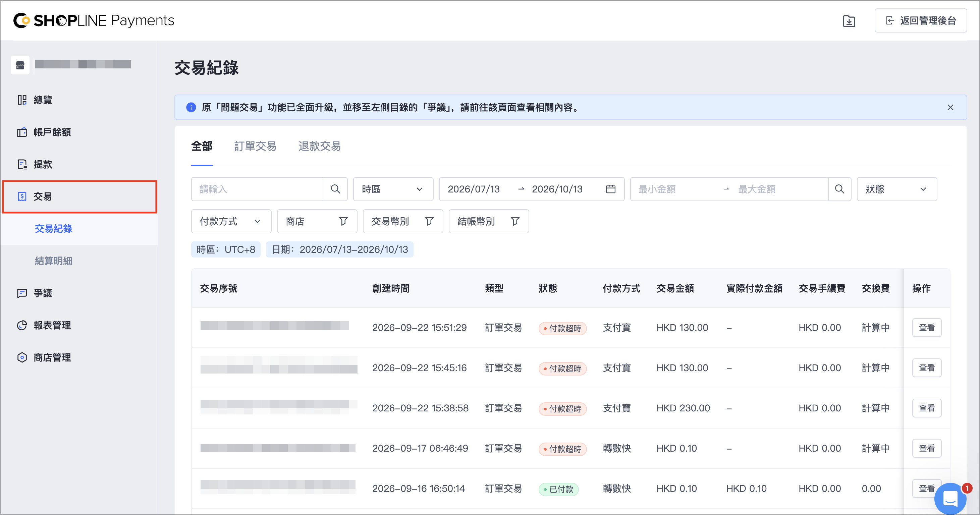Click the info icon in the banner
This screenshot has height=515, width=980.
[x=191, y=108]
